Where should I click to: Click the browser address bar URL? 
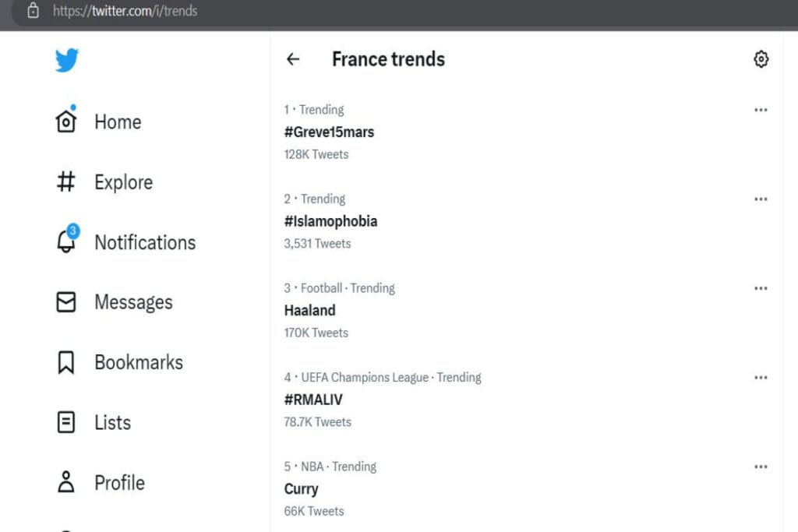(125, 11)
